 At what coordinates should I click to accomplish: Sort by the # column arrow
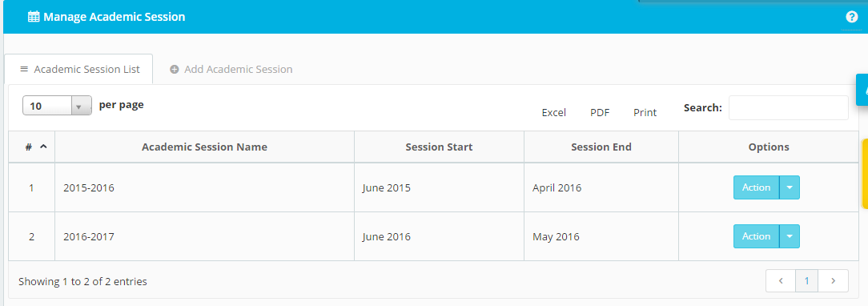pyautogui.click(x=43, y=147)
